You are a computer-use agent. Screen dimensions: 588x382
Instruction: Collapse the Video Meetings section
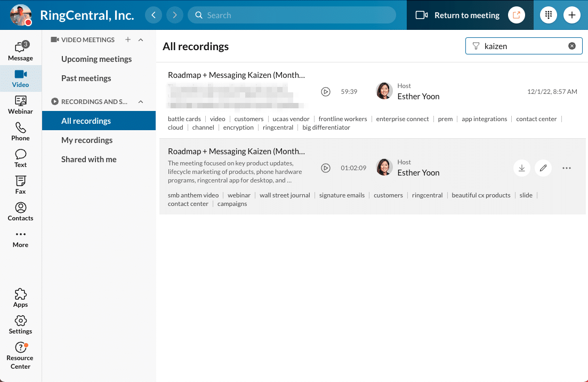pyautogui.click(x=141, y=40)
